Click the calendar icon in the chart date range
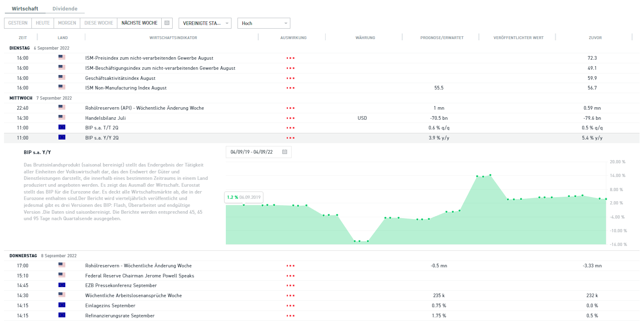This screenshot has width=644, height=325. tap(285, 152)
